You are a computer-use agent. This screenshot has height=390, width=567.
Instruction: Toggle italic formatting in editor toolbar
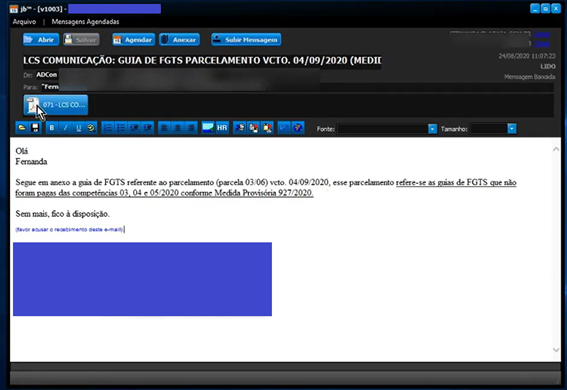(x=65, y=128)
